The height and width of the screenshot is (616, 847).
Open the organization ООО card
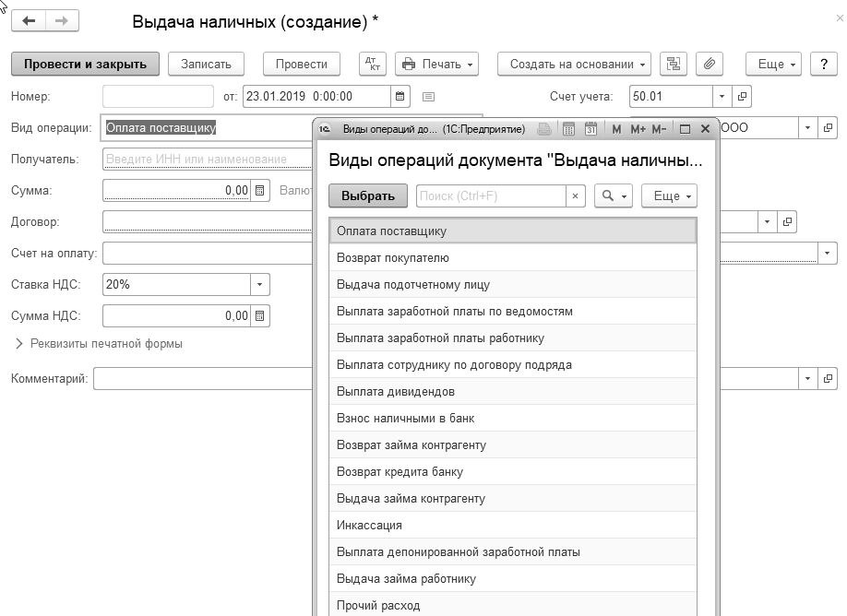828,128
